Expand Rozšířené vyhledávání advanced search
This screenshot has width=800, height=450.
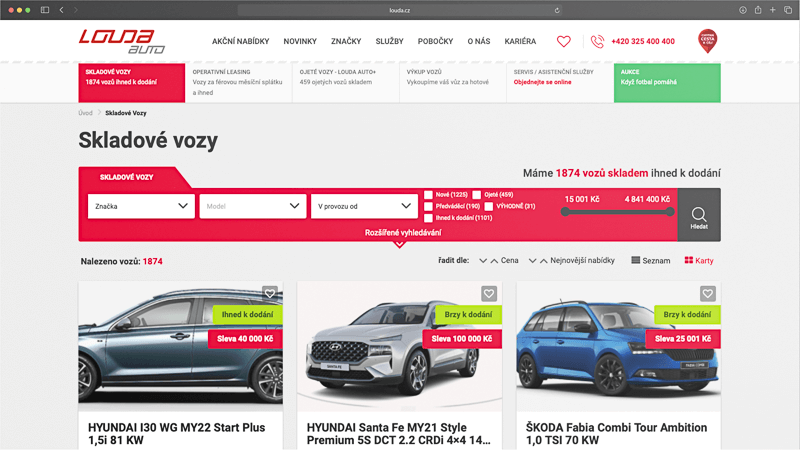399,233
